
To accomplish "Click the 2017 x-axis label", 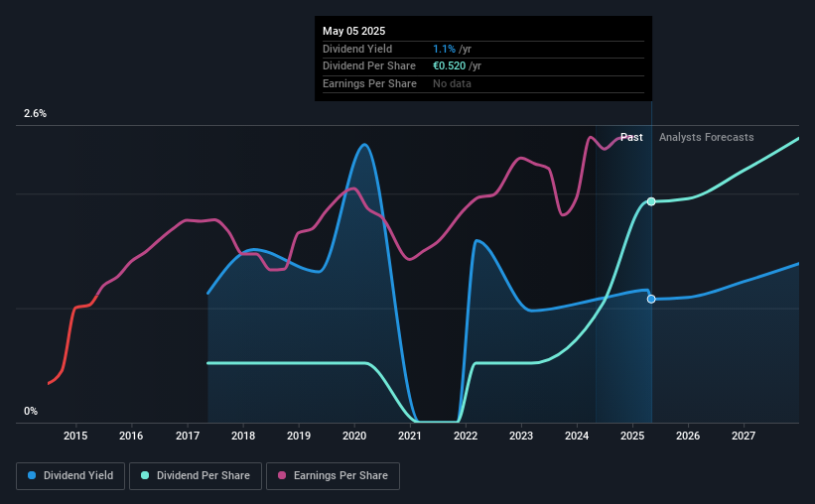I will pyautogui.click(x=187, y=436).
